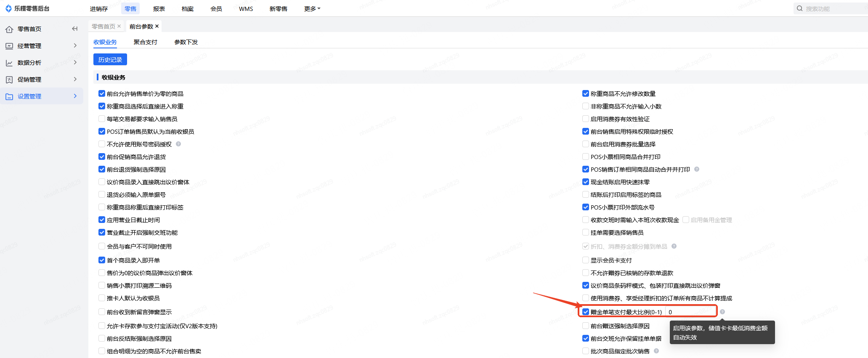Toggle 首个商品录入即开单 checkbox
Image resolution: width=868 pixels, height=358 pixels.
point(102,260)
